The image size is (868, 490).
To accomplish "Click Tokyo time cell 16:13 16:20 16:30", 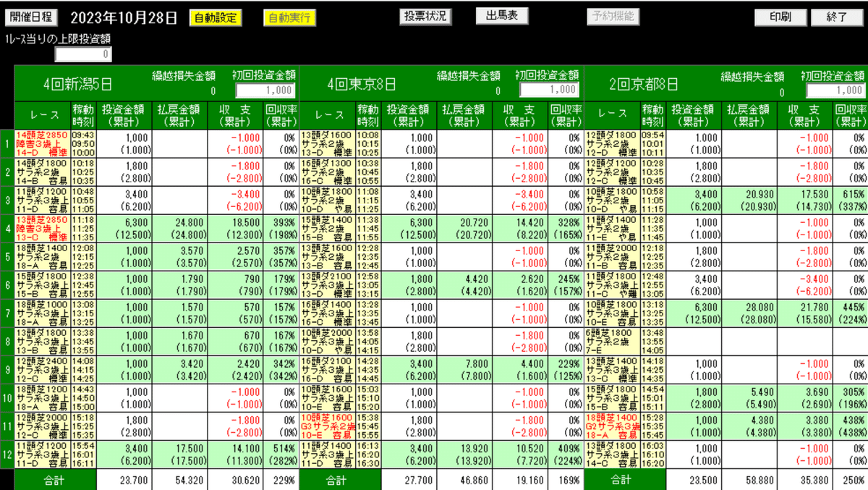I will pyautogui.click(x=368, y=455).
